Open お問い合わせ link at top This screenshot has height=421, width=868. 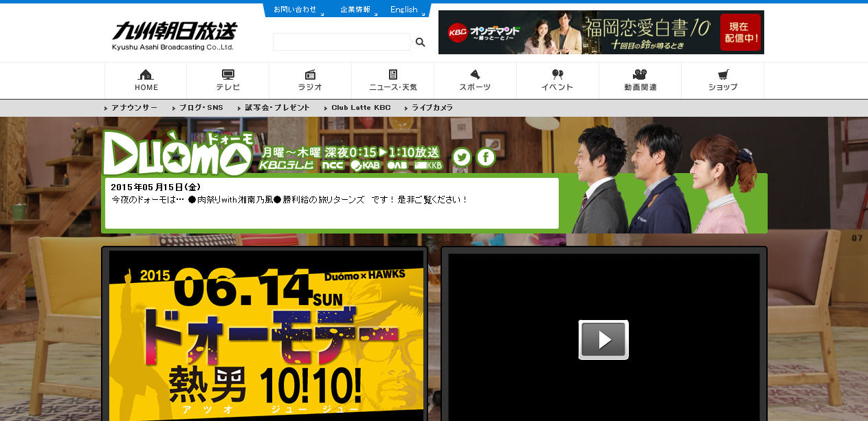tap(295, 10)
